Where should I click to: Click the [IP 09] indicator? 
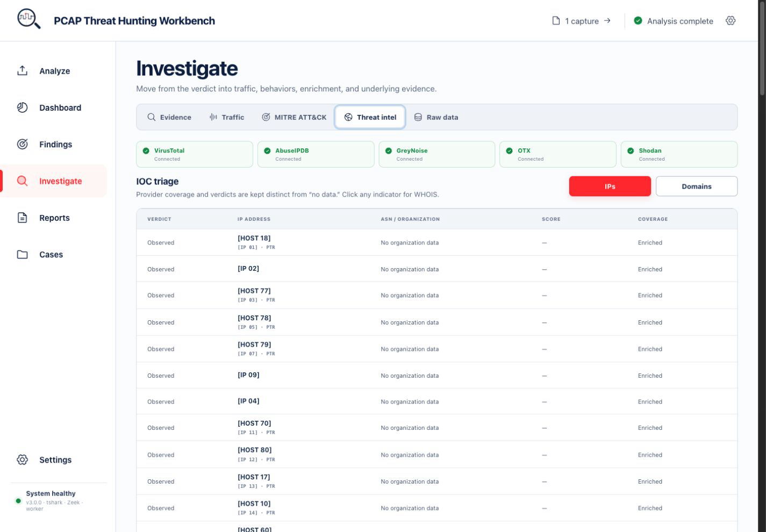[248, 375]
